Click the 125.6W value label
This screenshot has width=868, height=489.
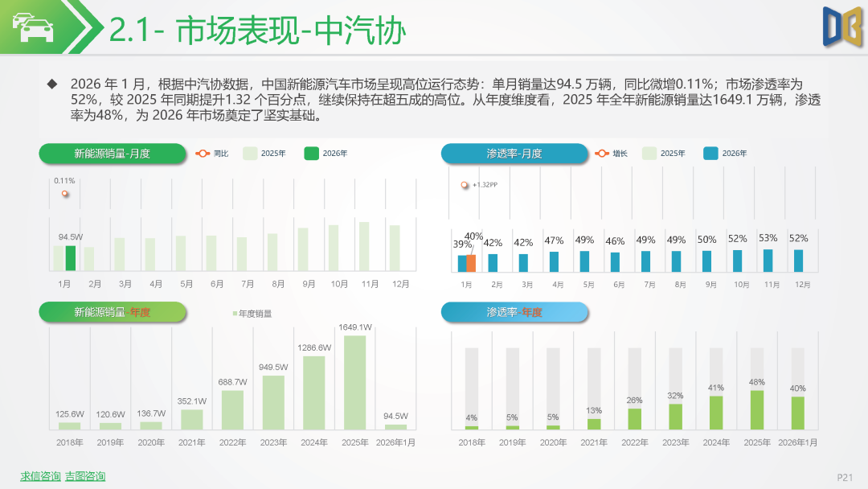(70, 414)
